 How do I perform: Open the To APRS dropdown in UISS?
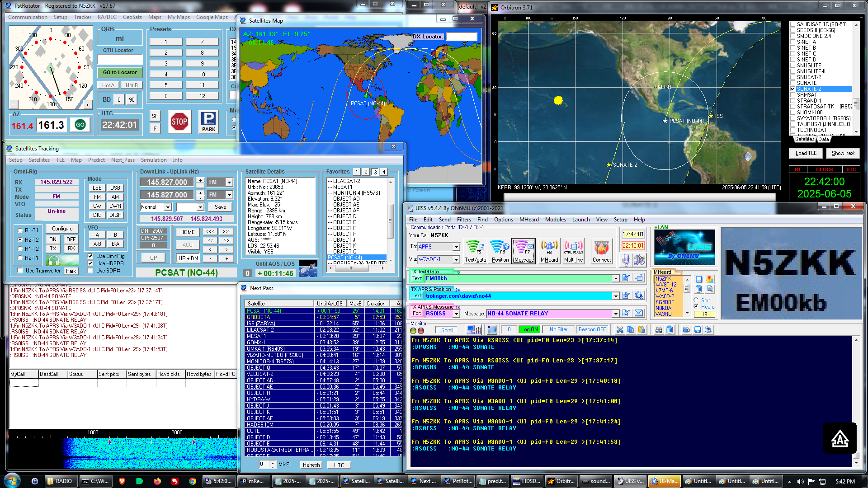point(456,247)
